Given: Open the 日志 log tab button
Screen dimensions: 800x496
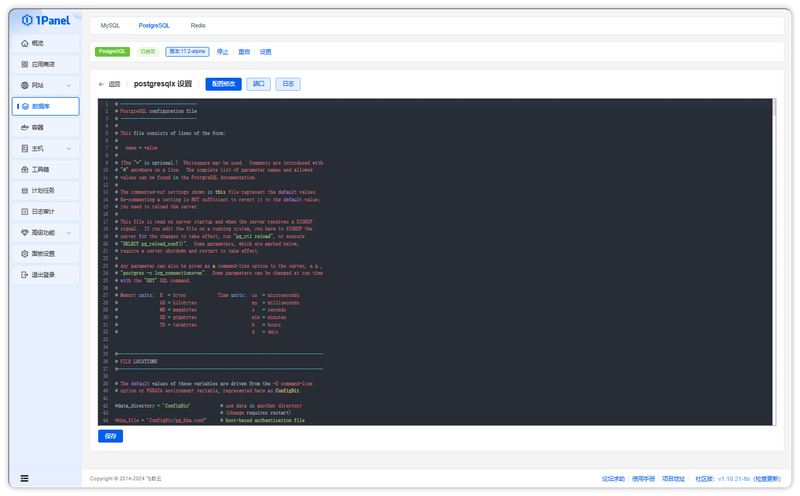Looking at the screenshot, I should tap(288, 84).
